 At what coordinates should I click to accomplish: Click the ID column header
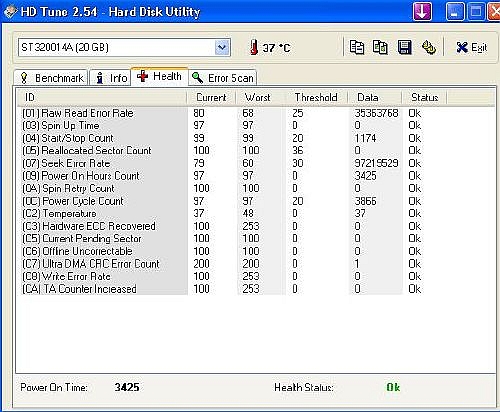coord(102,97)
